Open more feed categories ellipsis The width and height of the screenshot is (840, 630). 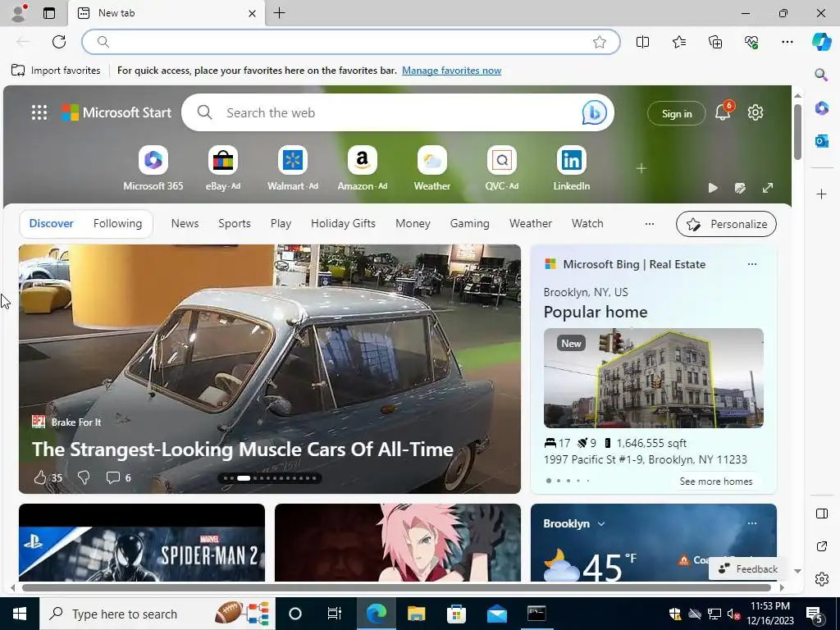coord(650,224)
